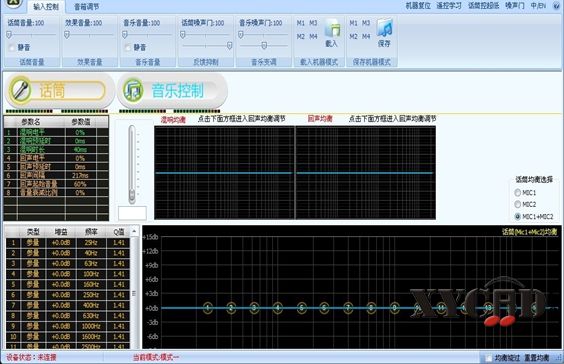Screen dimensions: 564x364
Task: Click the 630Hz frequency cell
Action: tap(91, 316)
